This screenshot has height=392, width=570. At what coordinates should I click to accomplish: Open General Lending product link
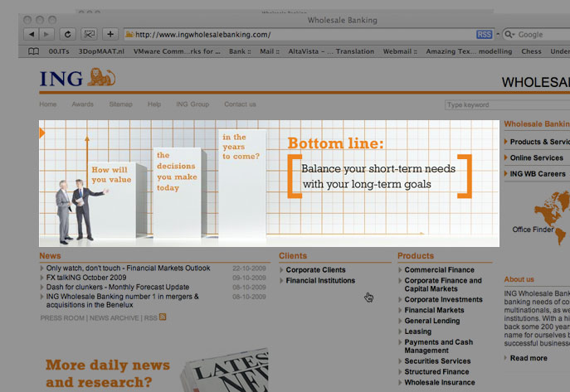tap(432, 321)
